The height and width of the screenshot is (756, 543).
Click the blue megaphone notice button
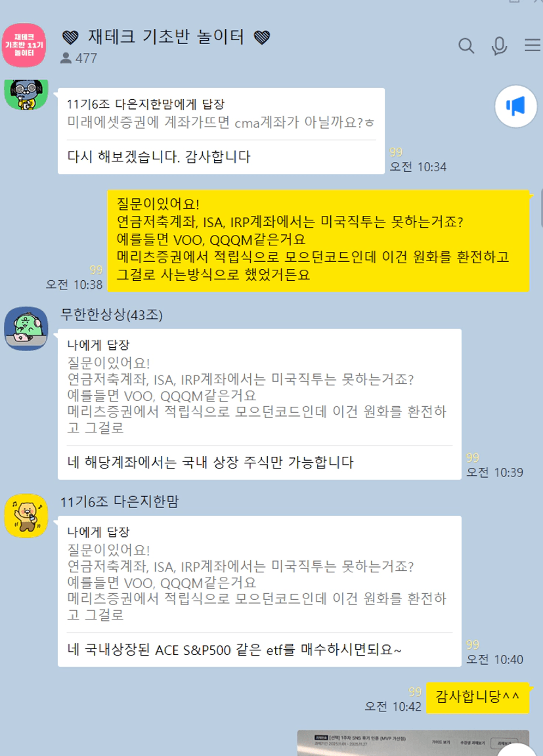tap(515, 106)
